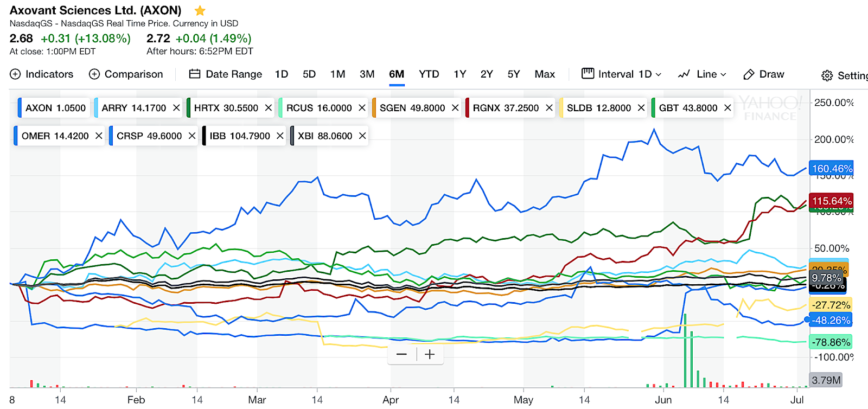The image size is (868, 409).
Task: Zoom out the chart with minus button
Action: tap(402, 354)
